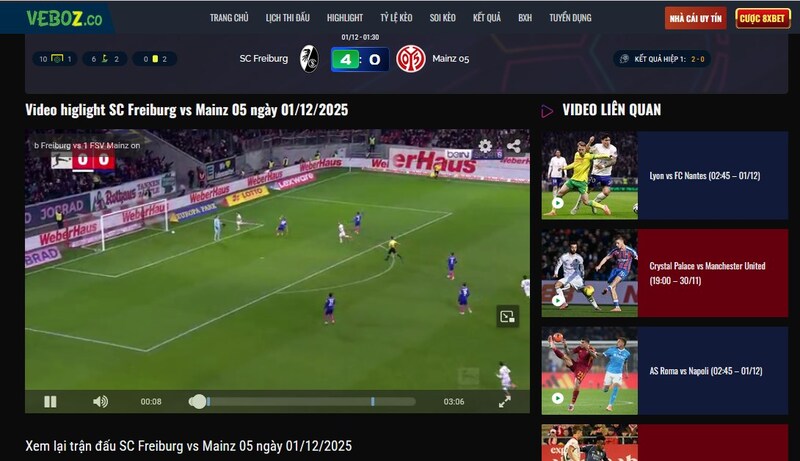Open the Trang Chủ menu item

pos(229,18)
